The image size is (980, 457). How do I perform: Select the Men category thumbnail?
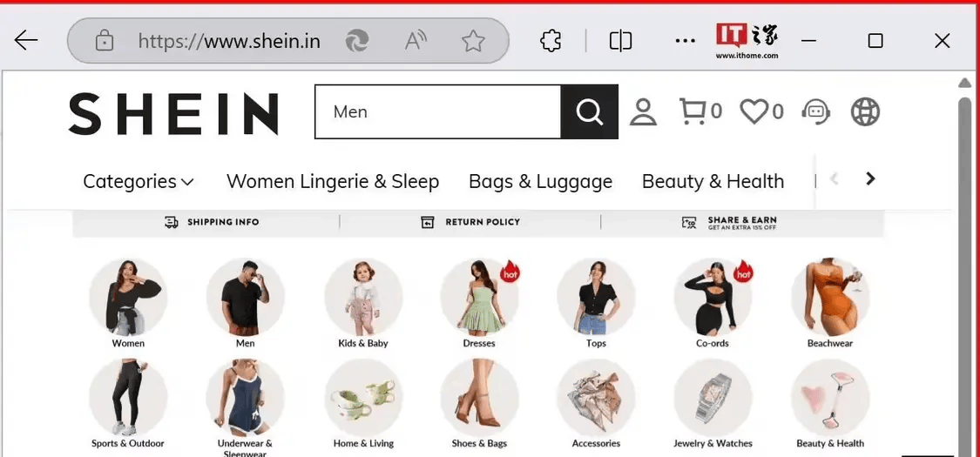tap(246, 297)
